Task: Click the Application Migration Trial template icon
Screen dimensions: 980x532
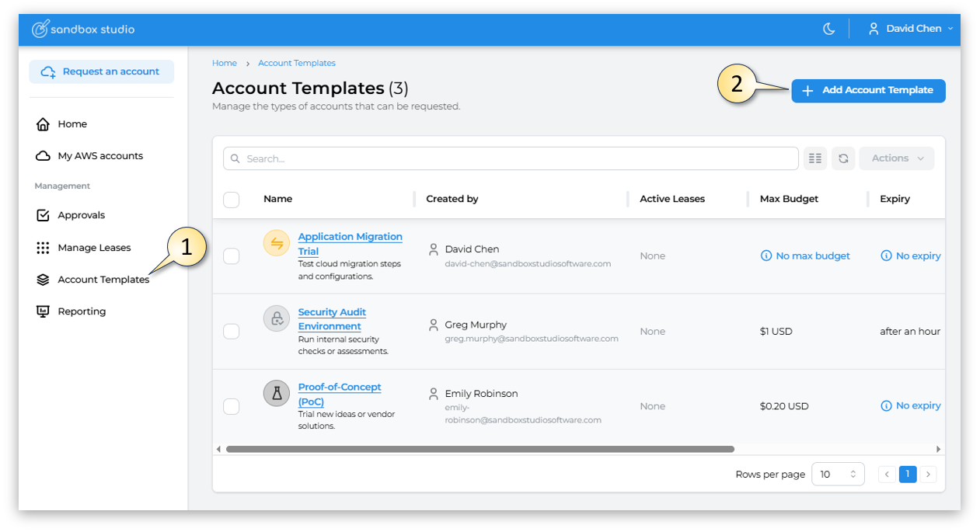Action: click(x=277, y=243)
